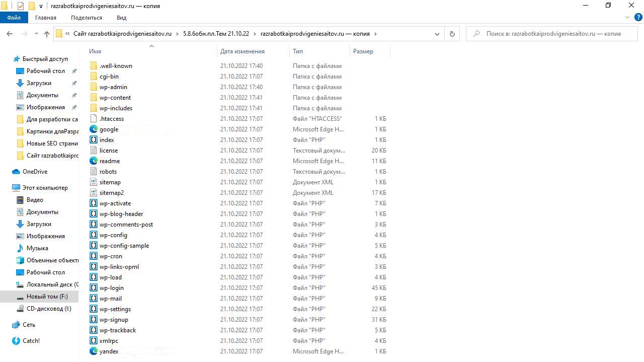Sort files by Размер column header
Viewport: 644px width, 362px height.
[363, 51]
